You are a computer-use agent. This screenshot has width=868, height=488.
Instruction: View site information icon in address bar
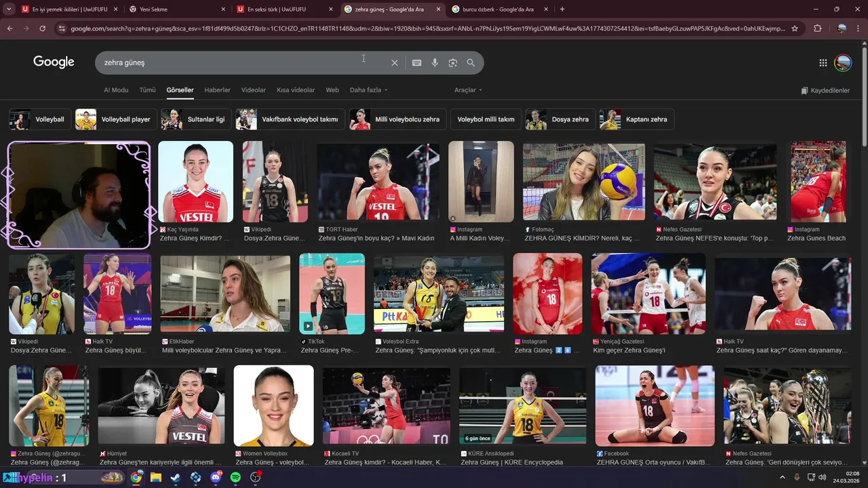tap(62, 28)
